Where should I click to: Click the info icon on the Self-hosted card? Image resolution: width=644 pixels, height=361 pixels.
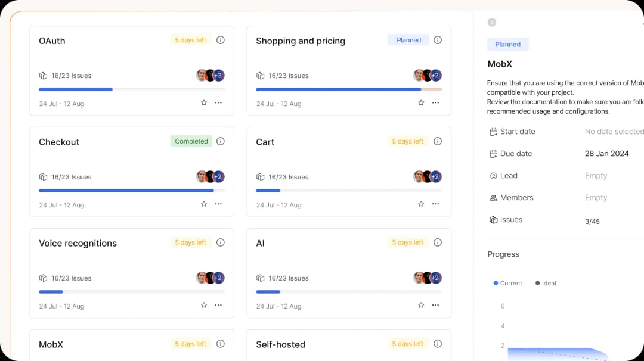[438, 344]
